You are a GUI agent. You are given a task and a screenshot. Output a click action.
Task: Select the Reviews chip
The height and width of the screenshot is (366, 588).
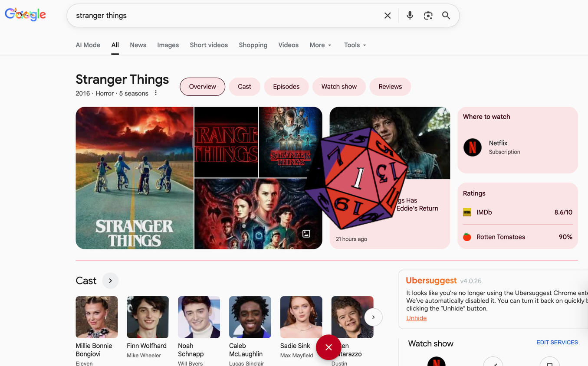[390, 87]
